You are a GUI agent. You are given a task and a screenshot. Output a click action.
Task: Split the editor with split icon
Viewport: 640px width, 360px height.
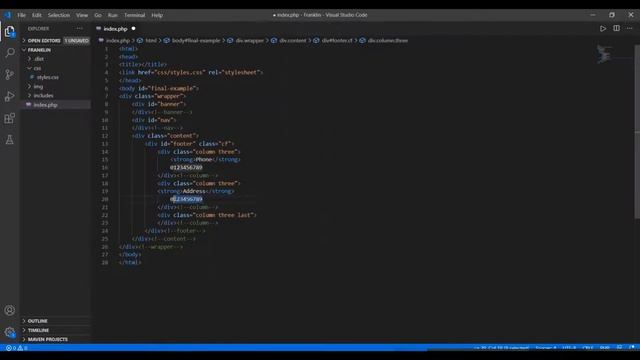point(616,28)
